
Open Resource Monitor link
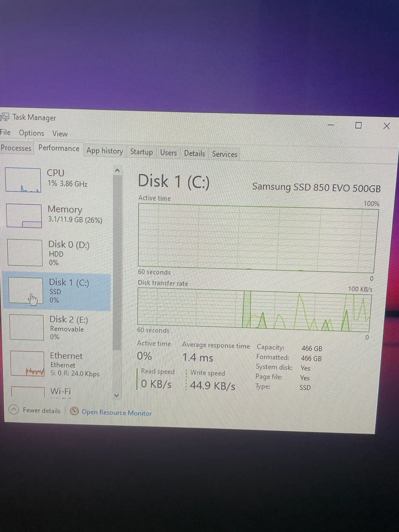pyautogui.click(x=116, y=413)
